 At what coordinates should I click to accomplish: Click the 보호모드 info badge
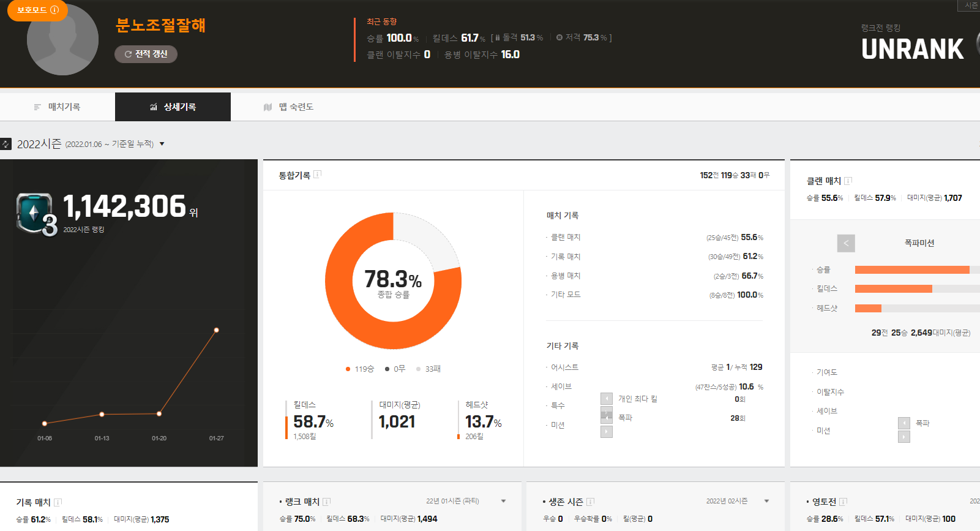click(37, 10)
